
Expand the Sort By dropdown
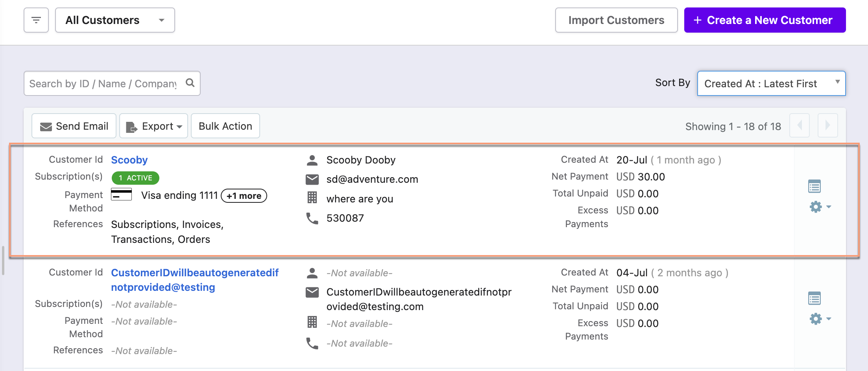click(x=771, y=83)
